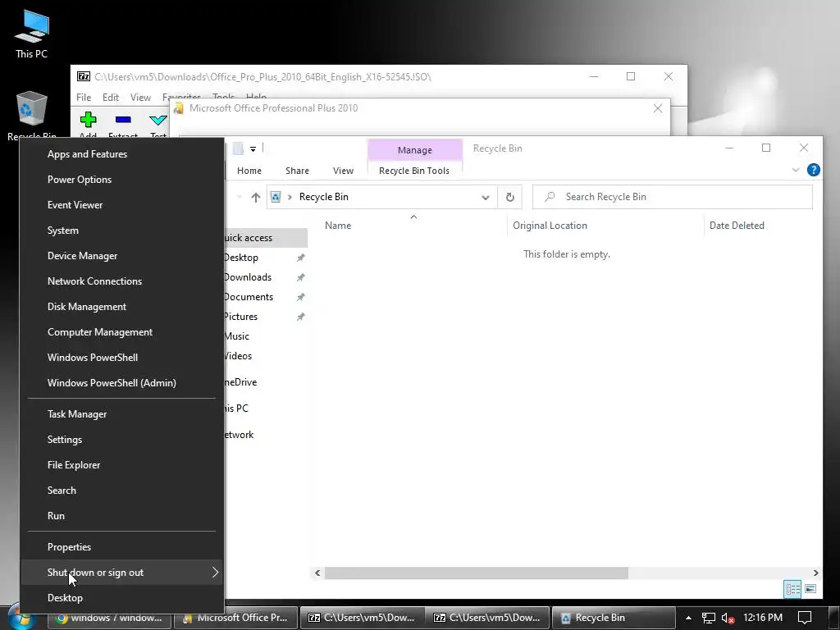Click the network icon in system tray

(708, 618)
